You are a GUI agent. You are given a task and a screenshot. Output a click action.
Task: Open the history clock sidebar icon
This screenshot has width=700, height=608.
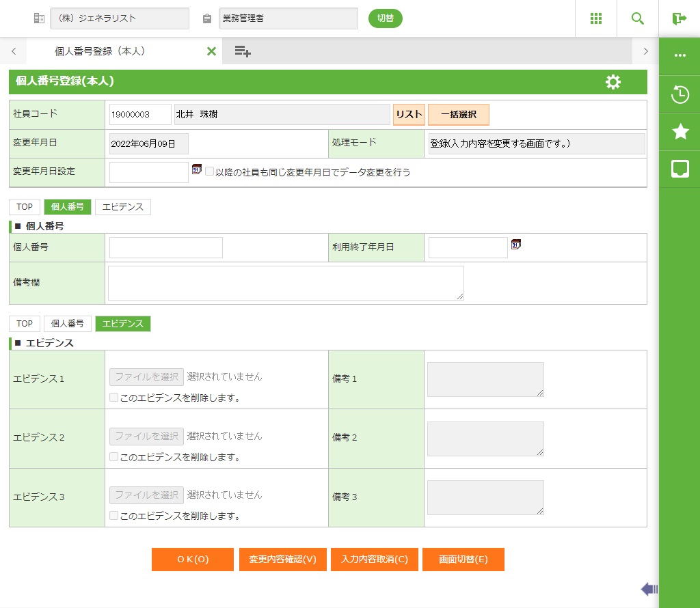679,94
